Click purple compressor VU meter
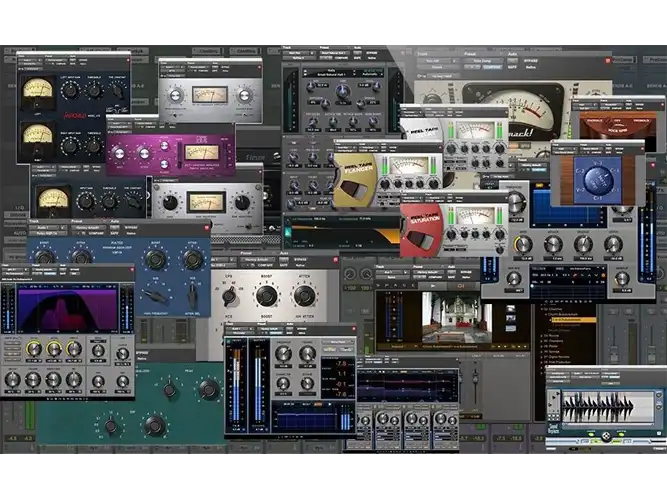Viewport: 667px width, 500px height. pyautogui.click(x=202, y=153)
